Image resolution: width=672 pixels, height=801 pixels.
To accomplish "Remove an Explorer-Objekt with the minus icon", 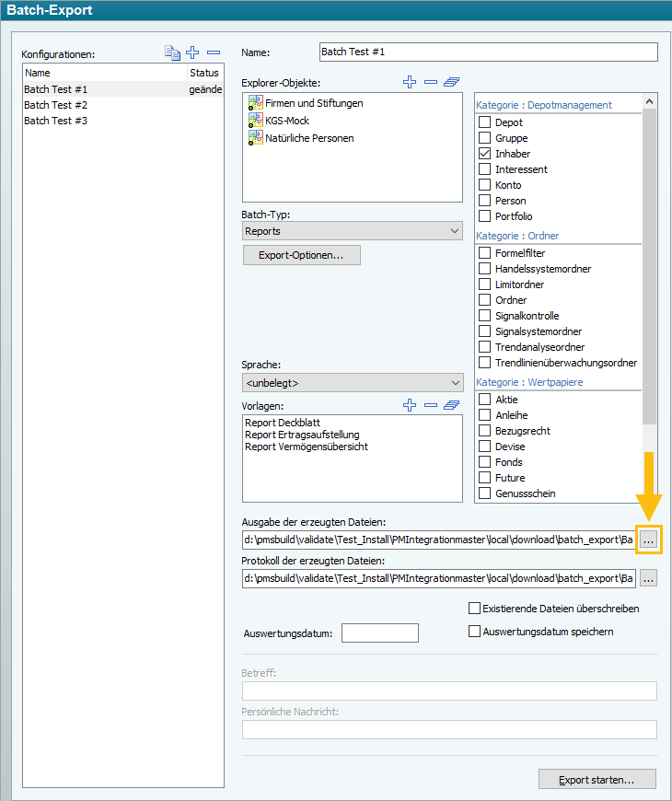I will (430, 83).
